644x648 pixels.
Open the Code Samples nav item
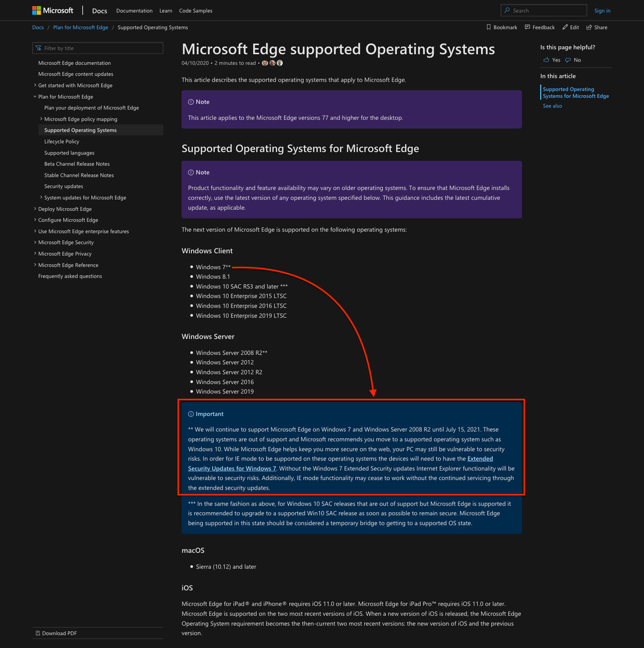[x=195, y=11]
